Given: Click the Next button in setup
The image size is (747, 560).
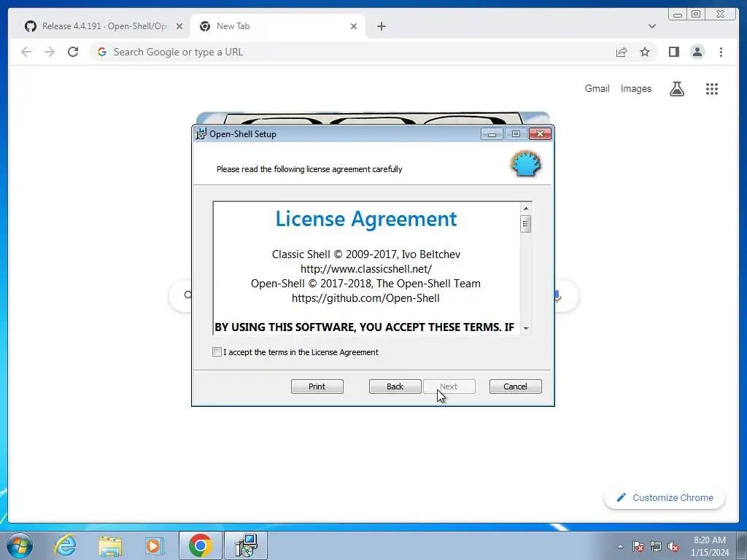Looking at the screenshot, I should pyautogui.click(x=449, y=386).
